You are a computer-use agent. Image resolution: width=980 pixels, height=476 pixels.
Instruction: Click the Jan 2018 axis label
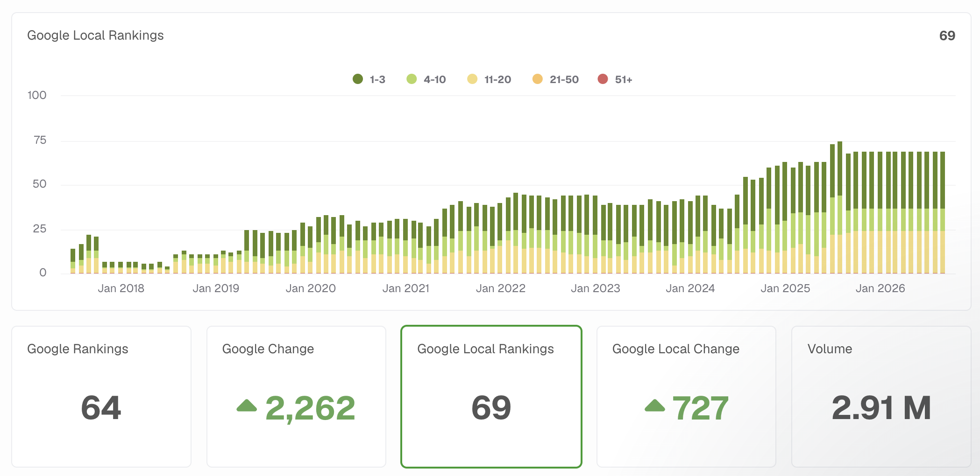pyautogui.click(x=121, y=288)
